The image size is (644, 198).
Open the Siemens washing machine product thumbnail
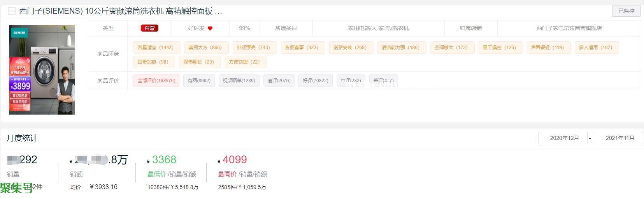[x=42, y=70]
